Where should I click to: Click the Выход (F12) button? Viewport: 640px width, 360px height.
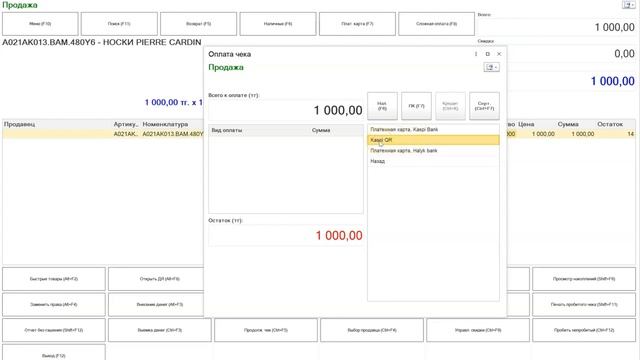(54, 353)
